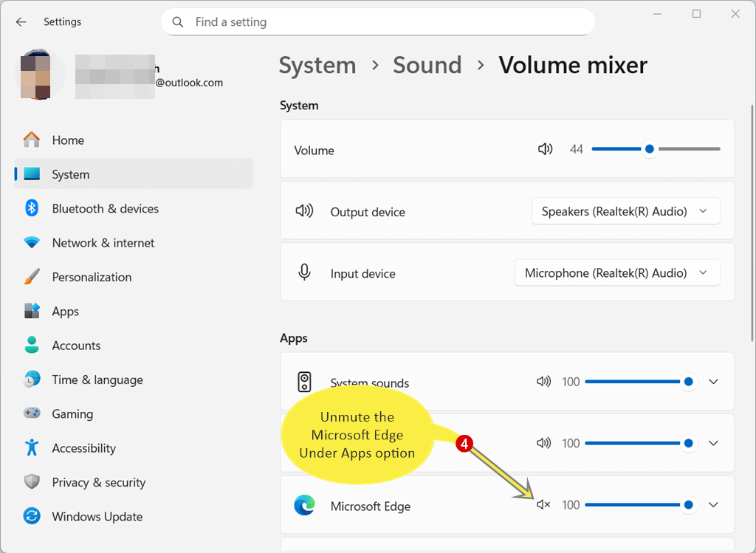Click the user profile avatar
756x553 pixels.
pos(40,74)
